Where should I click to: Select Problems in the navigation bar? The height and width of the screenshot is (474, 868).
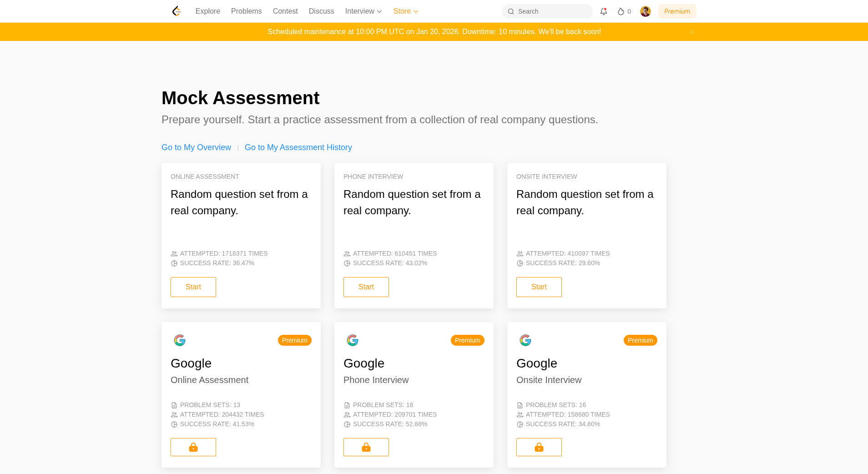click(x=246, y=11)
